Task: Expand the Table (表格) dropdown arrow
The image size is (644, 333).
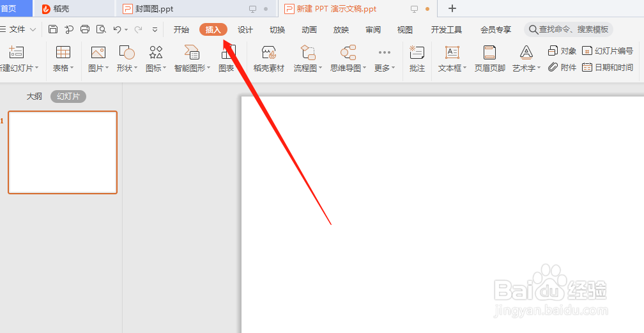Action: point(72,68)
